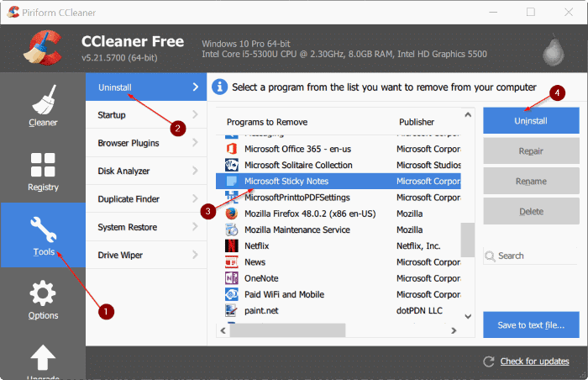This screenshot has height=380, width=588.
Task: Click the horizontal scrollbar thumb
Action: pyautogui.click(x=287, y=330)
